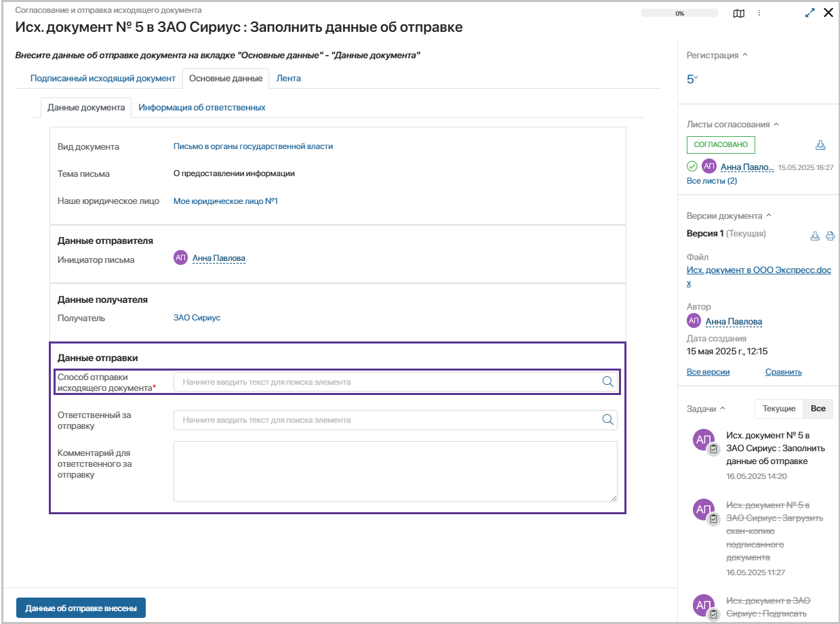
Task: Print the current document version
Action: click(830, 236)
